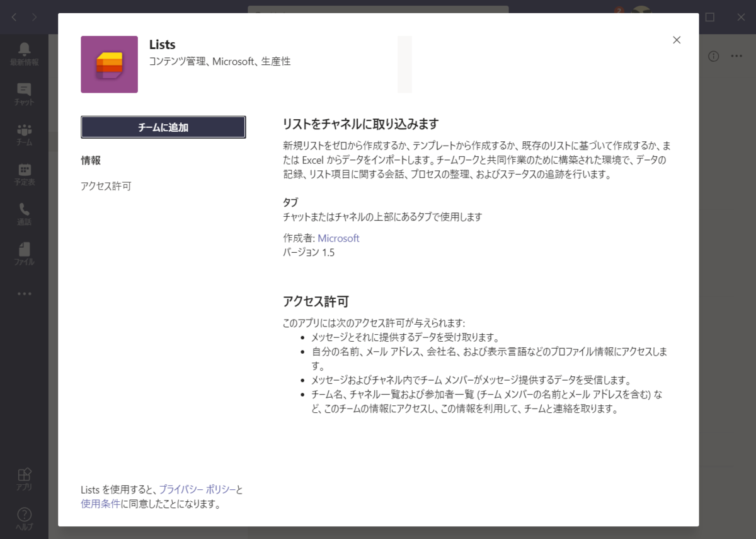
Task: Close the Teams window
Action: [x=741, y=17]
